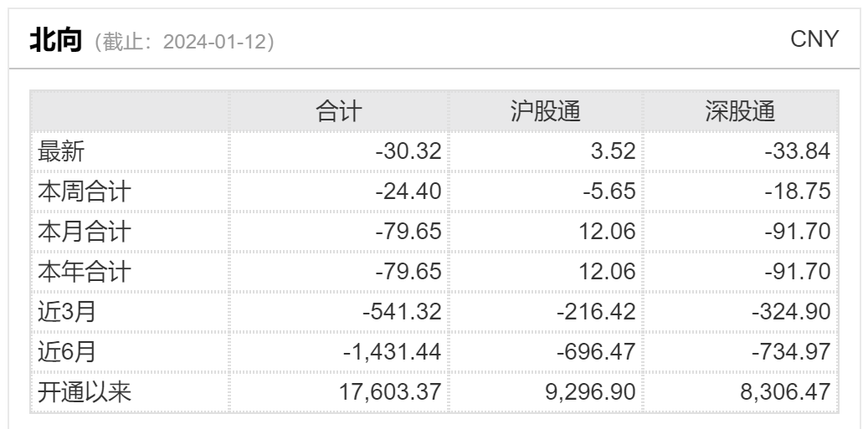Click the 最新 row label
Image resolution: width=868 pixels, height=429 pixels.
tap(61, 151)
